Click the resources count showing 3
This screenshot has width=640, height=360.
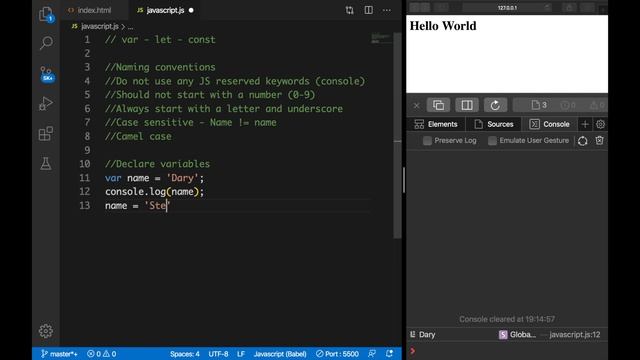[x=539, y=105]
